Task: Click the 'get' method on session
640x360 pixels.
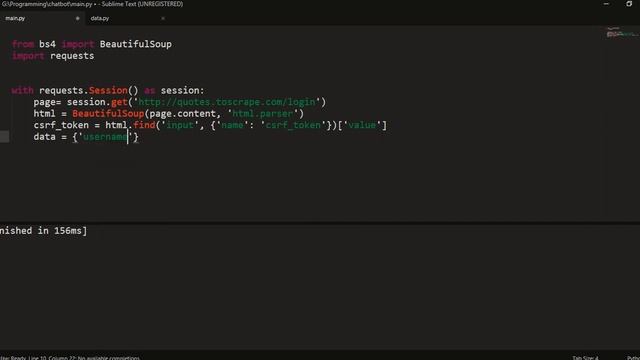Action: (119, 102)
